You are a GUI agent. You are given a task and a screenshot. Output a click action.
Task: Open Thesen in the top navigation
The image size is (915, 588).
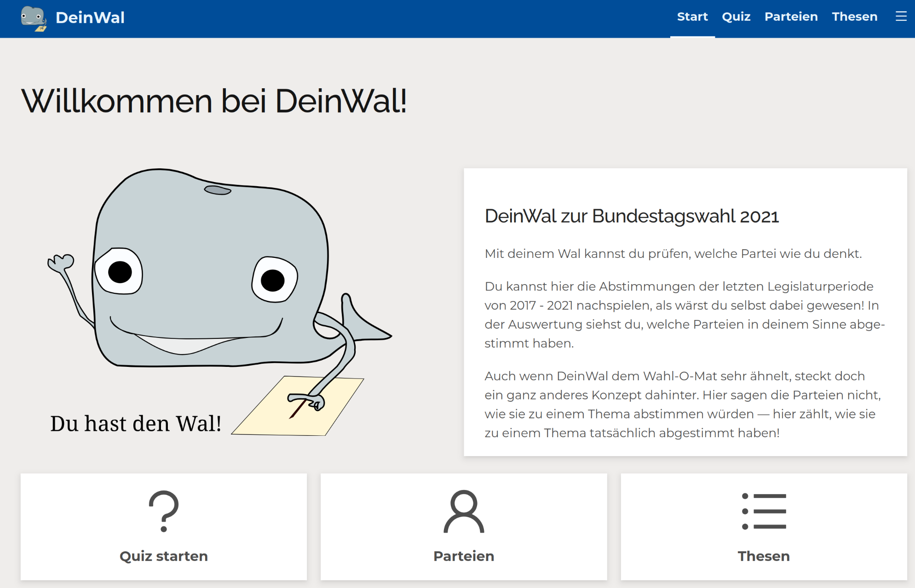click(854, 17)
